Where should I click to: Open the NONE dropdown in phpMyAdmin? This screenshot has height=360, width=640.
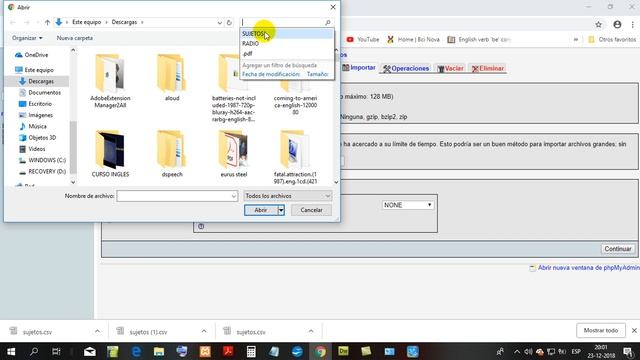pos(407,205)
